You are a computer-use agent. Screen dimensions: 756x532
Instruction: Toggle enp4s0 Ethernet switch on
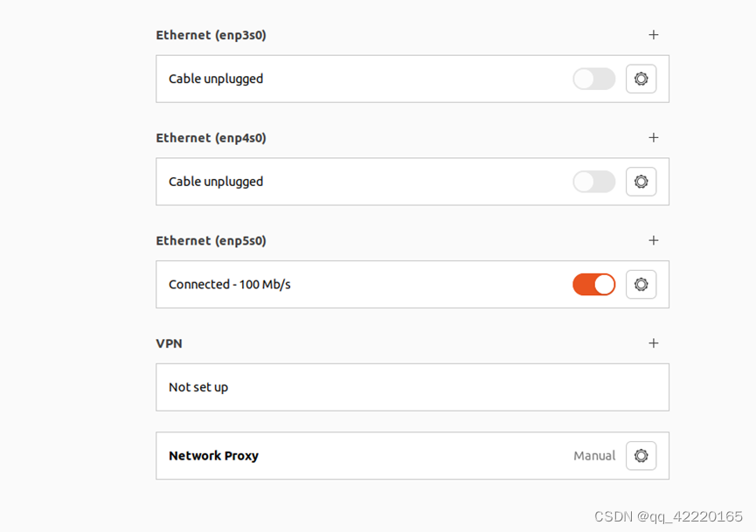coord(594,182)
